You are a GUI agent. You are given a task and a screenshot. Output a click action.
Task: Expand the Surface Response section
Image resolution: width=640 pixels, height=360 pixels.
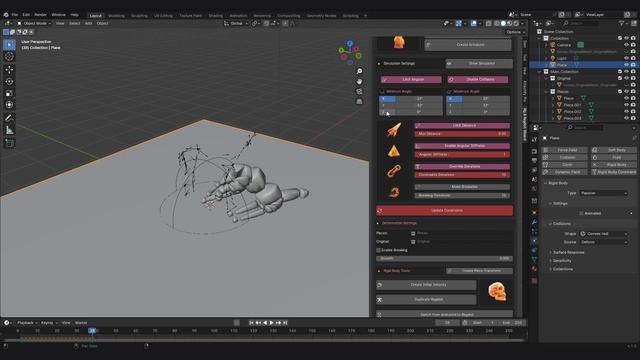tap(568, 253)
